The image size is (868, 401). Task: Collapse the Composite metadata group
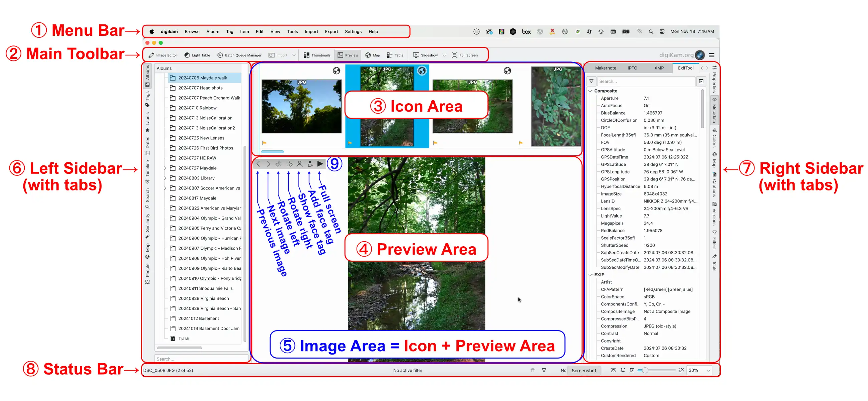tap(590, 91)
